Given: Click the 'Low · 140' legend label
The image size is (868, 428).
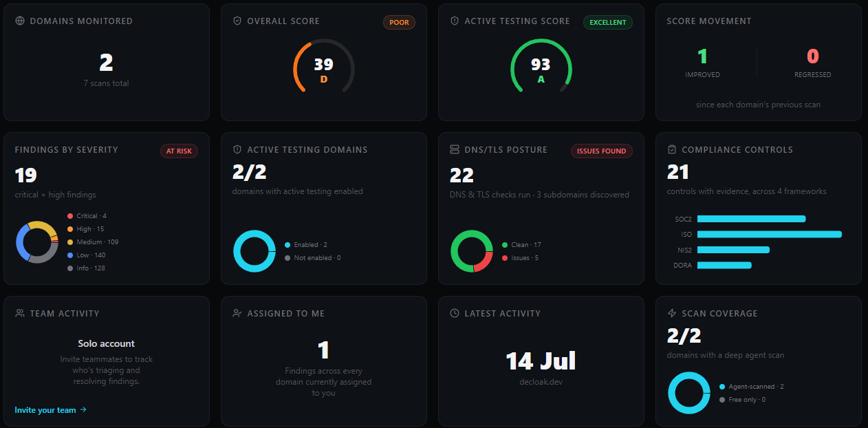Looking at the screenshot, I should click(91, 255).
